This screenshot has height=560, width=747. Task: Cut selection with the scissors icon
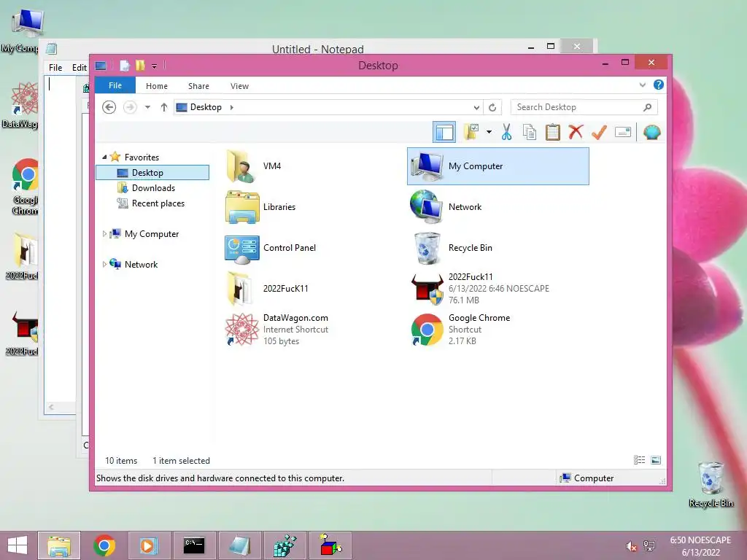click(x=506, y=132)
